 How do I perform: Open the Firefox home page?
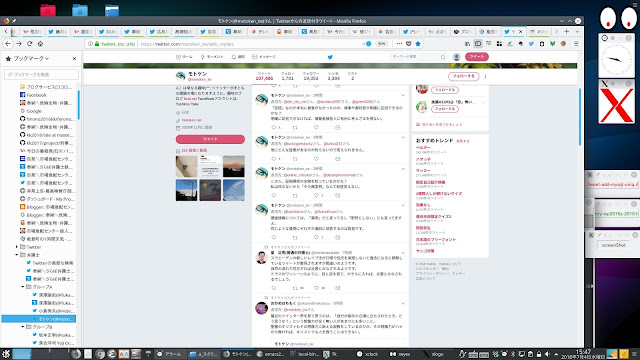coord(40,44)
